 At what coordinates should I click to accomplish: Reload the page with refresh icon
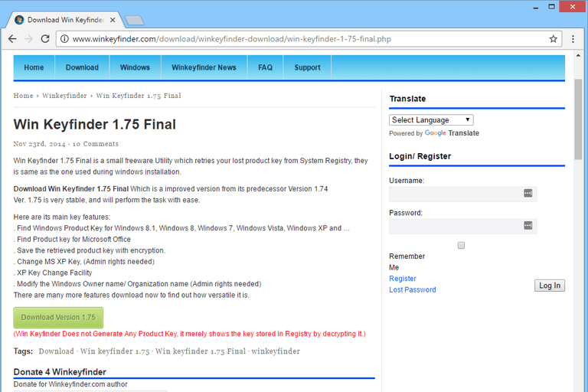(x=45, y=39)
